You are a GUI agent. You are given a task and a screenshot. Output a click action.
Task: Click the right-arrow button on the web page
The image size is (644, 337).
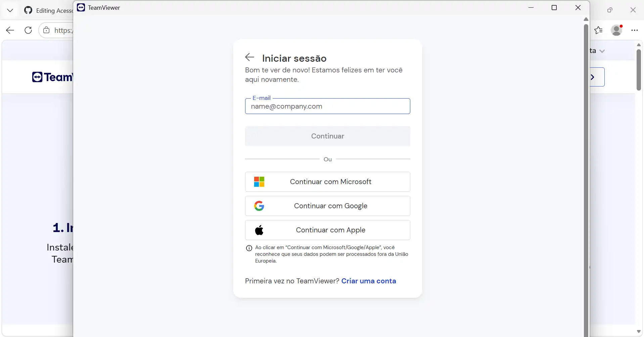tap(597, 77)
